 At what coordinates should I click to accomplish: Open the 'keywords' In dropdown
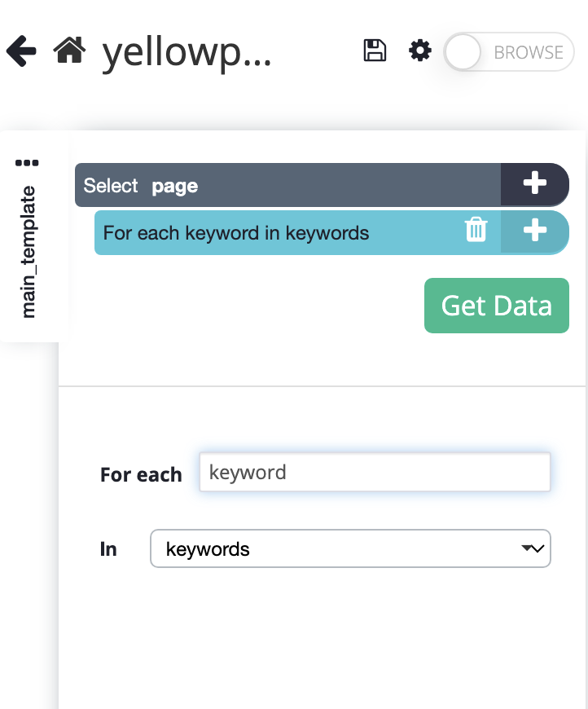click(x=350, y=548)
